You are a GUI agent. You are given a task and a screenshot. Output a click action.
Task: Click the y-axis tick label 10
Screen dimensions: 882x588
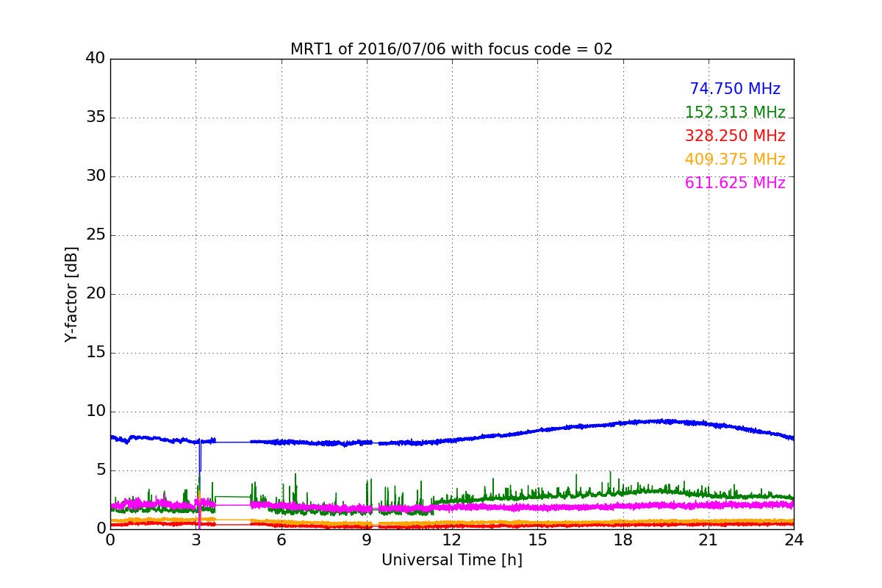coord(96,412)
